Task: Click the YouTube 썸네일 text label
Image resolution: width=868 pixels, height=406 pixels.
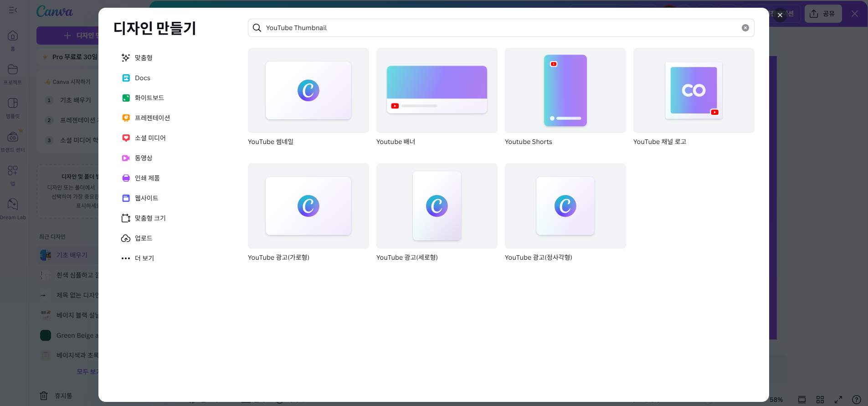Action: pyautogui.click(x=271, y=142)
